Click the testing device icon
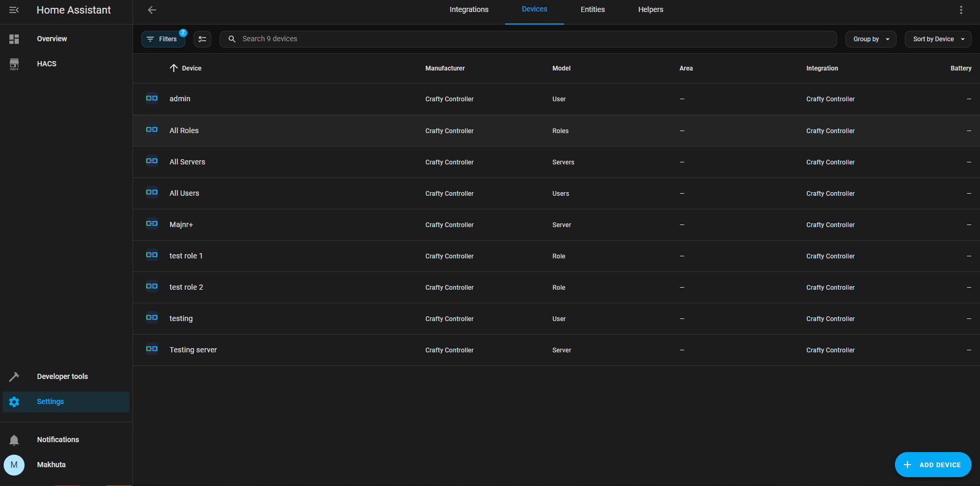This screenshot has width=980, height=486. click(152, 317)
